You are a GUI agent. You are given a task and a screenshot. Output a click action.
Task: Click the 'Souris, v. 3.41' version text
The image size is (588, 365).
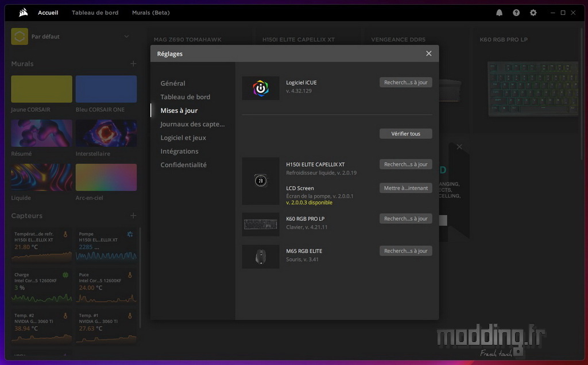(x=302, y=259)
